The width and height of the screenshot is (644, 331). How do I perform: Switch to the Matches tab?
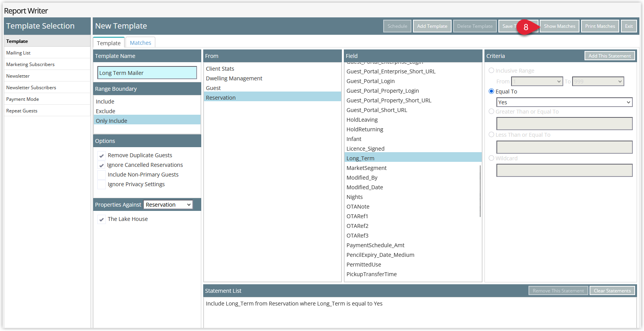click(x=140, y=43)
